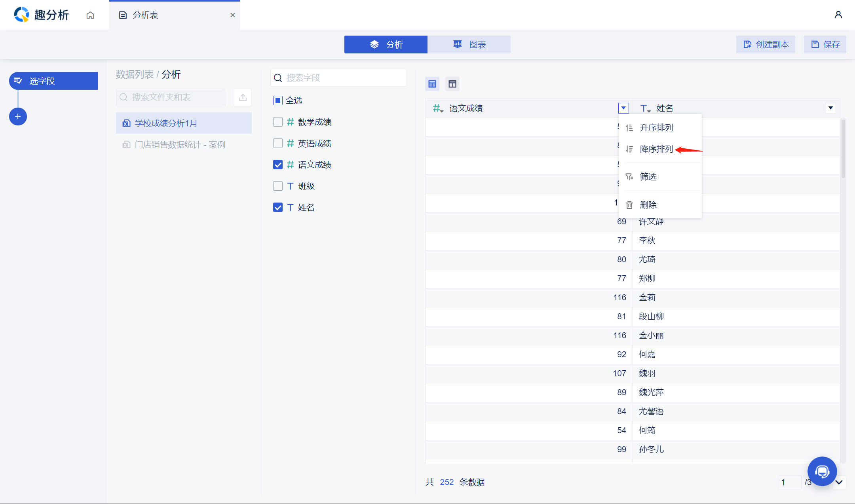Expand the page selector chevron
855x504 pixels.
[839, 482]
